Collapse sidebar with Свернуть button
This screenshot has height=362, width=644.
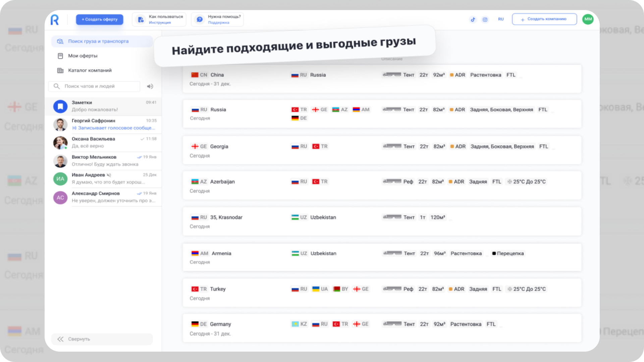102,339
